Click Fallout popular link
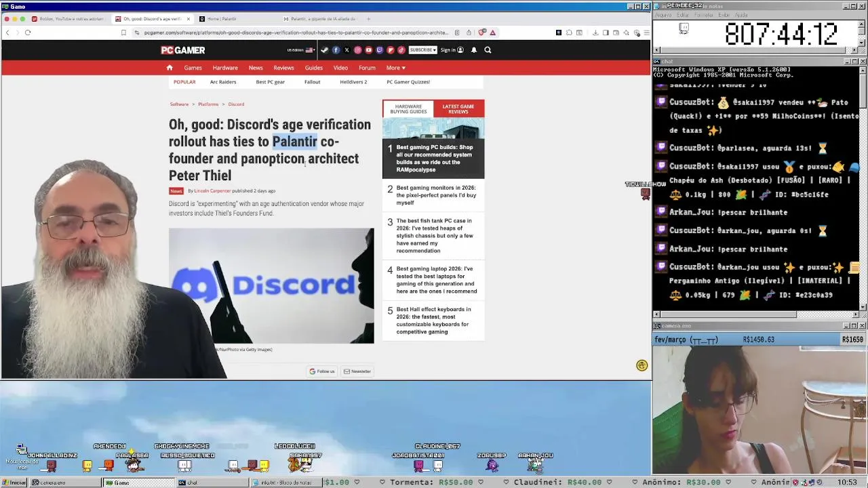This screenshot has width=868, height=488. 312,82
